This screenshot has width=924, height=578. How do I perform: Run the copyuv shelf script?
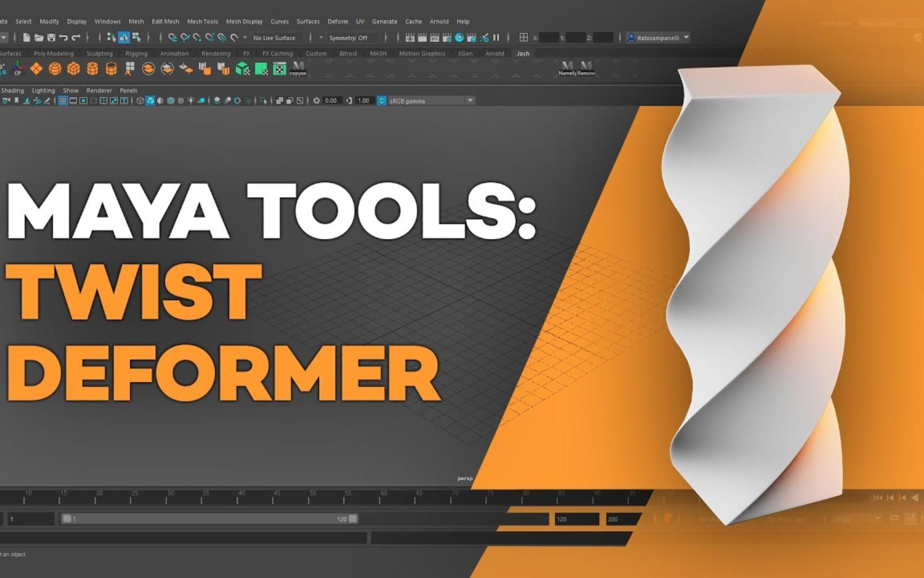[x=298, y=69]
